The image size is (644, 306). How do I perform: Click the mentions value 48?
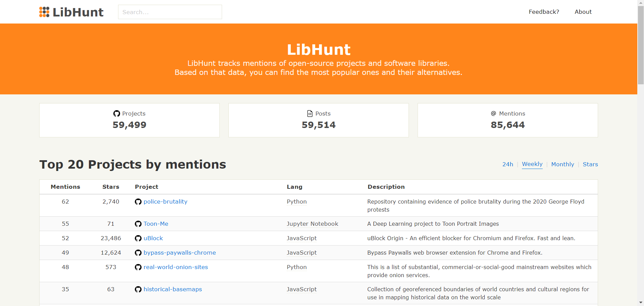65,267
